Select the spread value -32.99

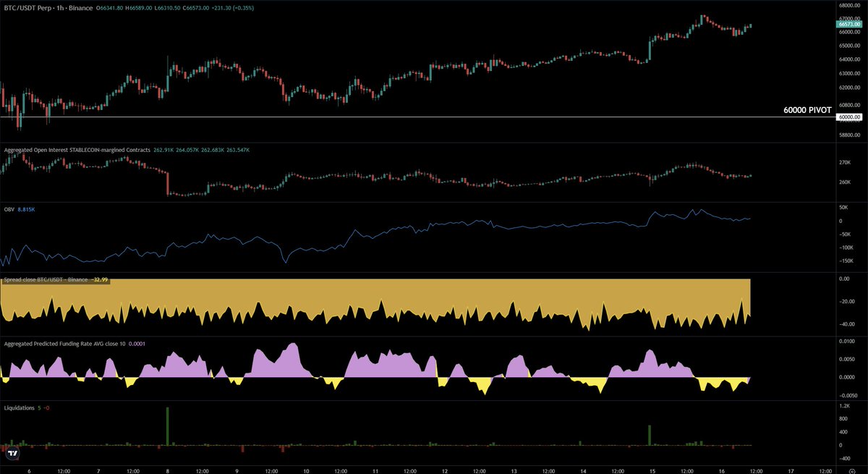[99, 279]
